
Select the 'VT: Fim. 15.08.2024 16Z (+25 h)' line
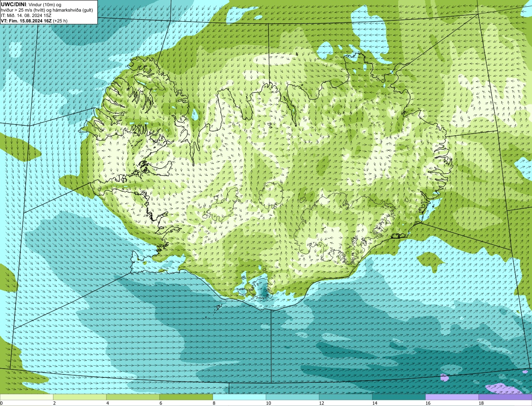coord(34,21)
